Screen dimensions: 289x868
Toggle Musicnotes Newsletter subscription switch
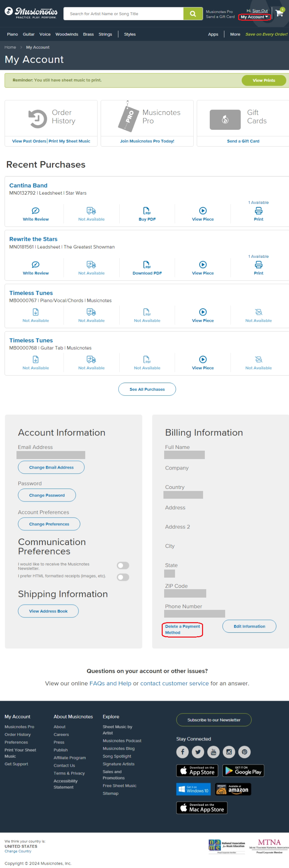click(123, 565)
